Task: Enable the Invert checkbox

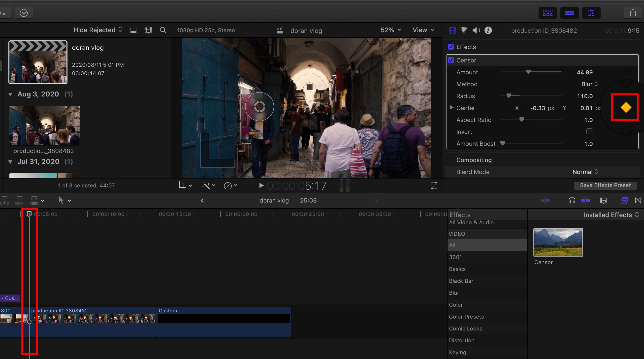Action: point(589,131)
